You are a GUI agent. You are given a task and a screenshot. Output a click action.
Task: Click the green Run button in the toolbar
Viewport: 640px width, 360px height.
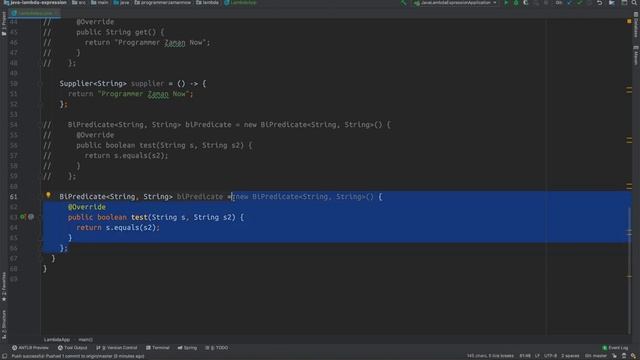pyautogui.click(x=507, y=3)
